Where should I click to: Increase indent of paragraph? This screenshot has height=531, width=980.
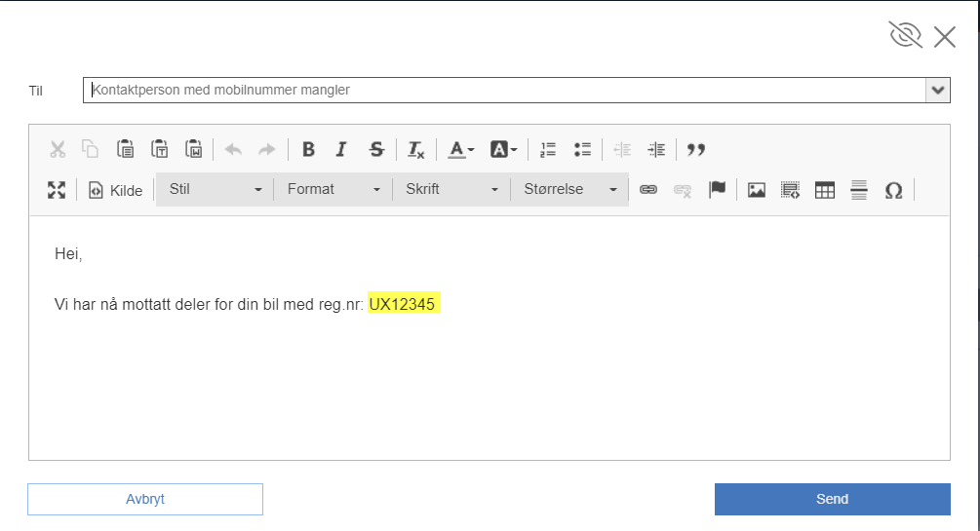click(x=656, y=150)
